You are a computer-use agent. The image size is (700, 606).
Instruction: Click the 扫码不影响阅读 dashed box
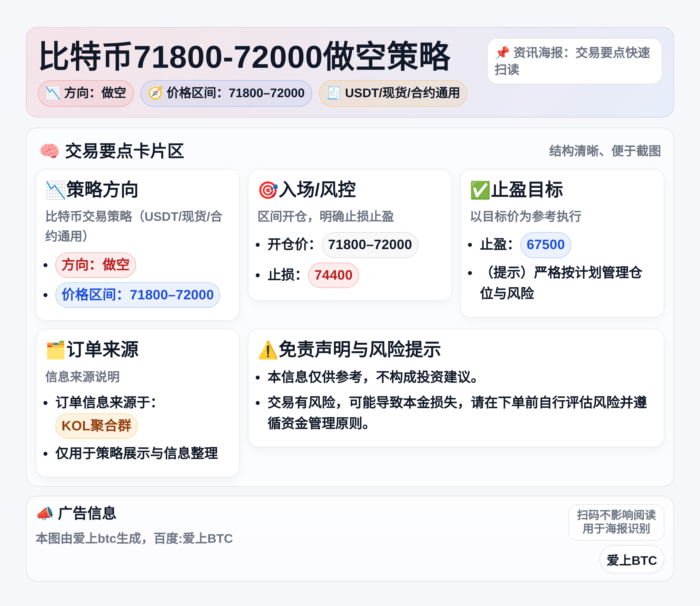616,522
